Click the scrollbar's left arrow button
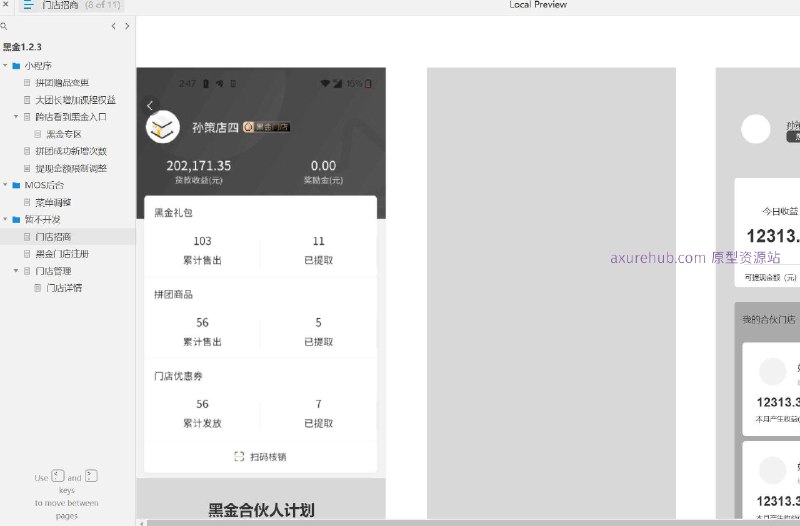 coord(141,523)
